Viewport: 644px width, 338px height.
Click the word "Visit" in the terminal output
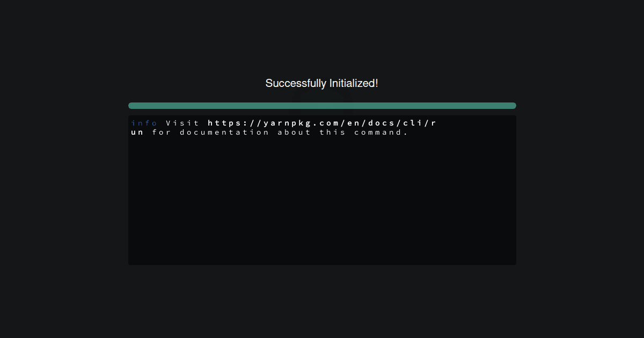(182, 123)
